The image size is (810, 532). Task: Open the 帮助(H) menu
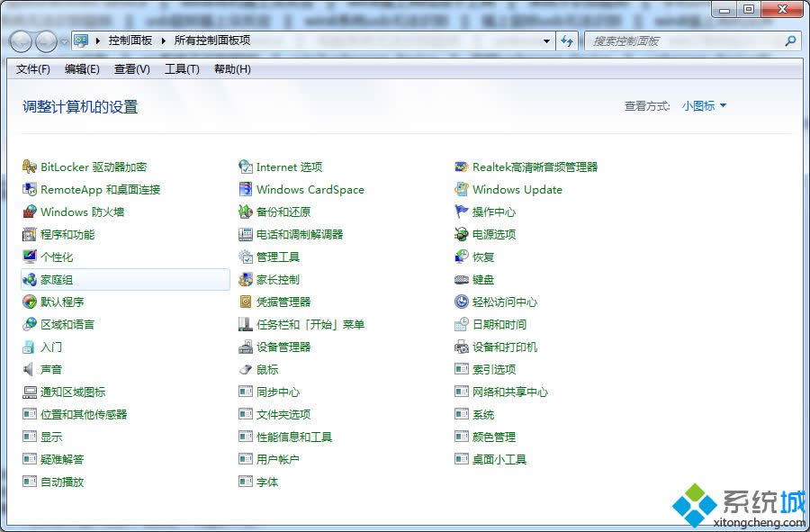tap(232, 69)
